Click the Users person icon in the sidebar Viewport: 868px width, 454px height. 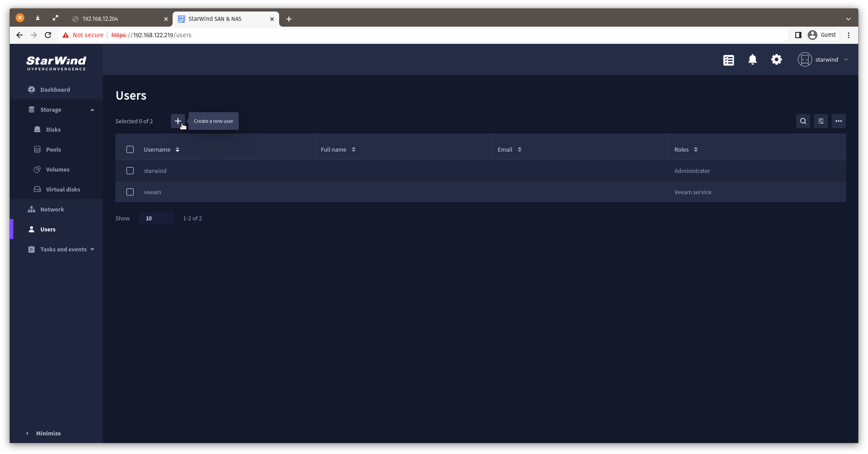pos(32,229)
